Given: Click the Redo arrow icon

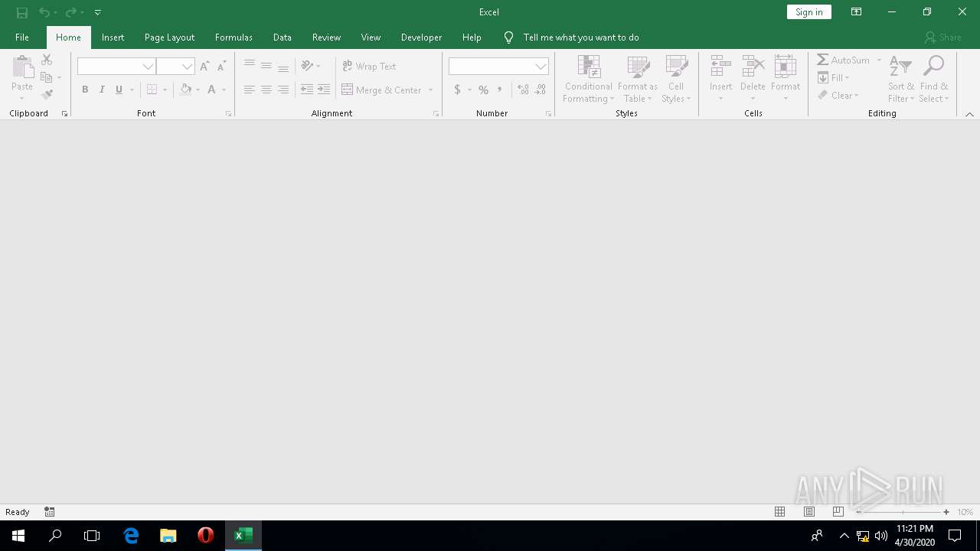Looking at the screenshot, I should 70,12.
